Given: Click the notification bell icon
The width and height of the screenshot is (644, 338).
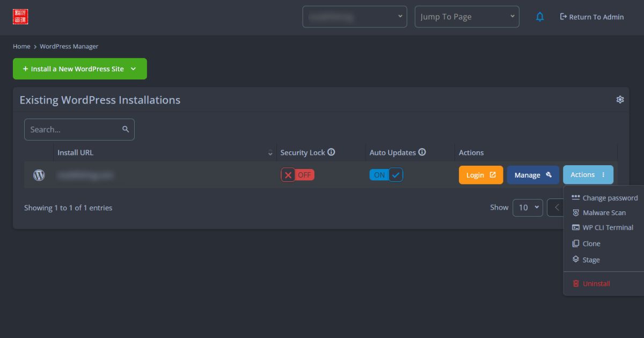Looking at the screenshot, I should click(x=540, y=17).
